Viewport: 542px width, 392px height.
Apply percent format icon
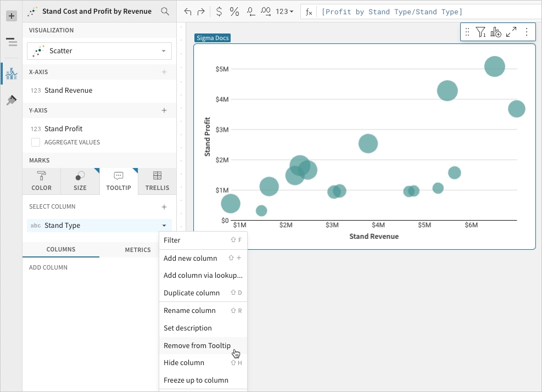234,12
